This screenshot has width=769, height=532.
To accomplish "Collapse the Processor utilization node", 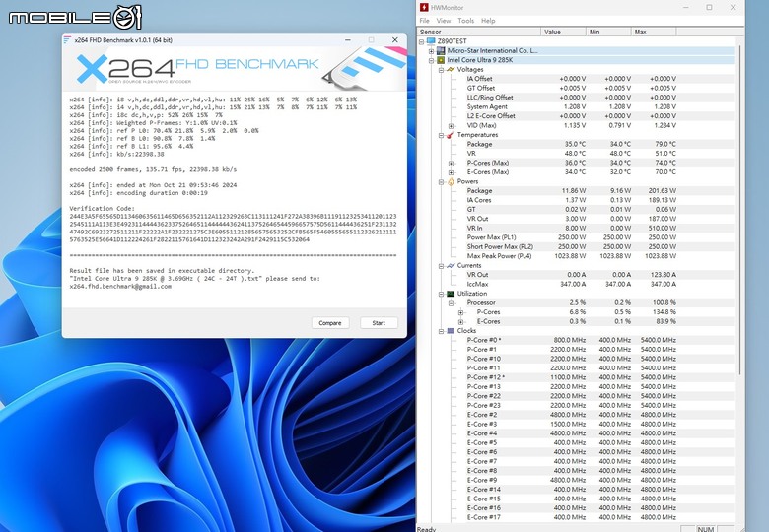I will coord(451,302).
